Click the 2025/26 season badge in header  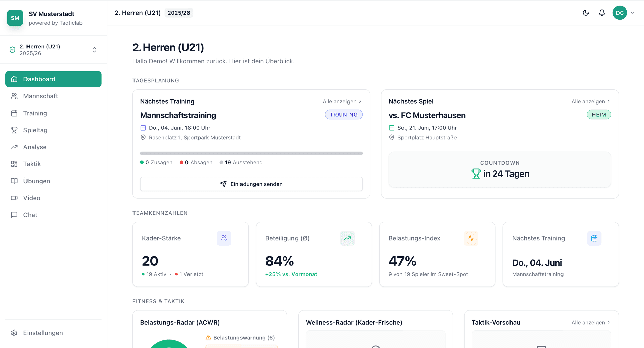tap(179, 13)
